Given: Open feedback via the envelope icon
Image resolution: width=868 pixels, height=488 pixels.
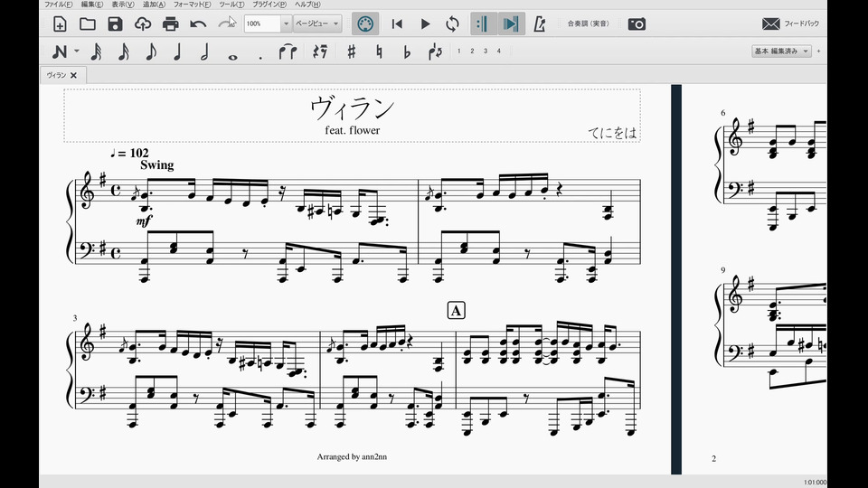Looking at the screenshot, I should point(770,23).
